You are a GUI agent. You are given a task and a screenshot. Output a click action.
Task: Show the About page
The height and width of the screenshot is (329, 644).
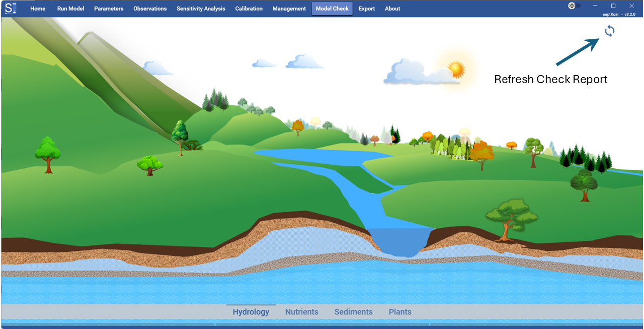392,9
